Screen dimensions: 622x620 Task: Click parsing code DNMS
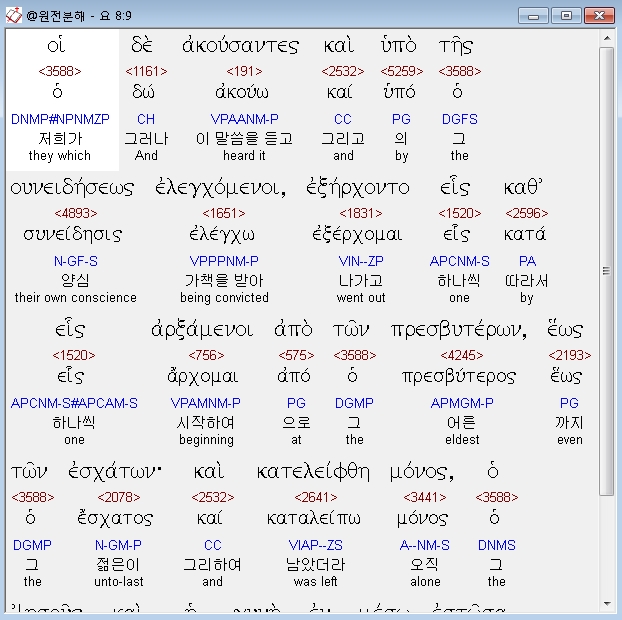[x=497, y=545]
